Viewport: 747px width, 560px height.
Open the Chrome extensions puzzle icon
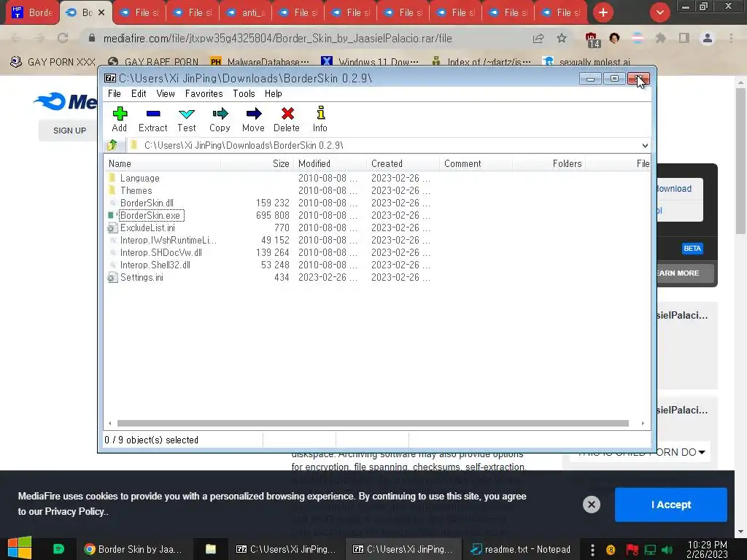tap(661, 39)
